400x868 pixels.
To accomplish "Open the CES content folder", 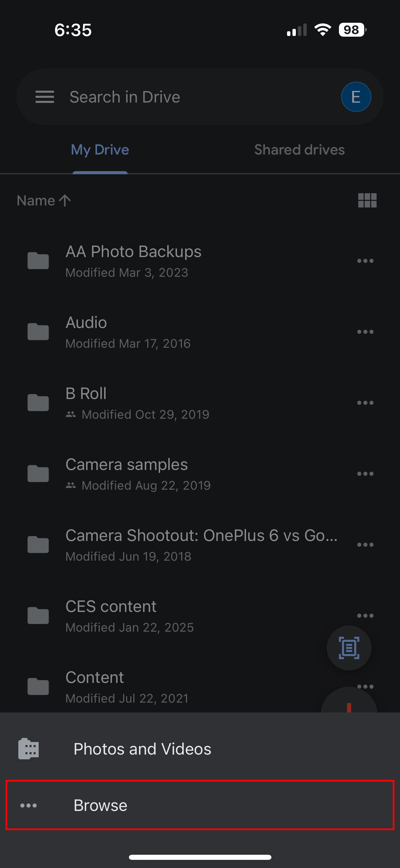I will click(111, 616).
